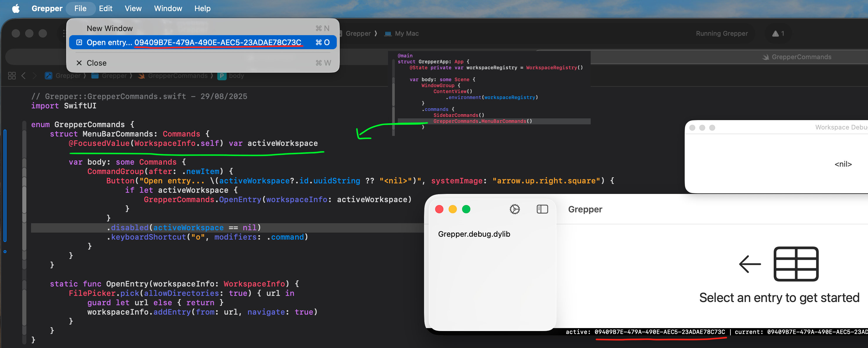The width and height of the screenshot is (868, 348).
Task: Open the Edit menu
Action: pos(105,8)
